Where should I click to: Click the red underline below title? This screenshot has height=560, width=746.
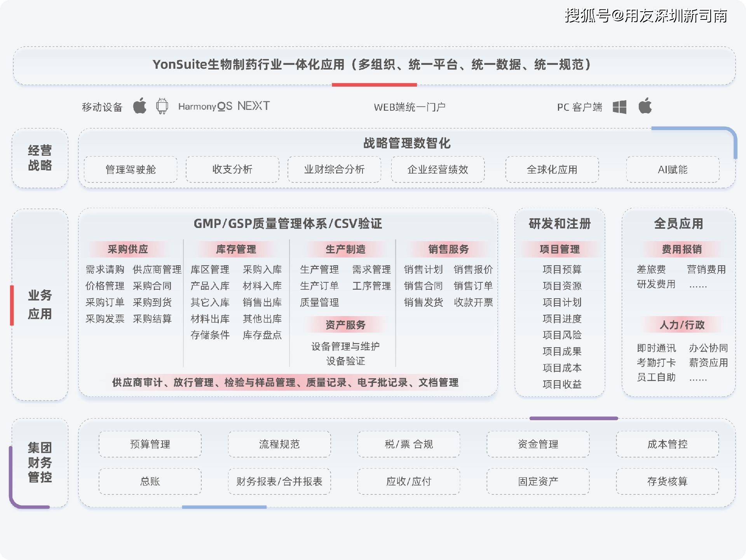(x=374, y=85)
